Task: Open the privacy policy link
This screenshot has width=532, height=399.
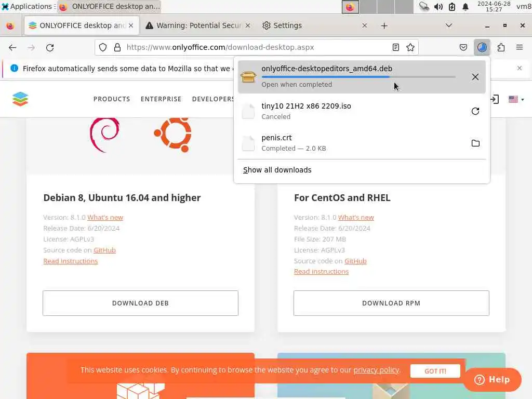Action: click(376, 370)
